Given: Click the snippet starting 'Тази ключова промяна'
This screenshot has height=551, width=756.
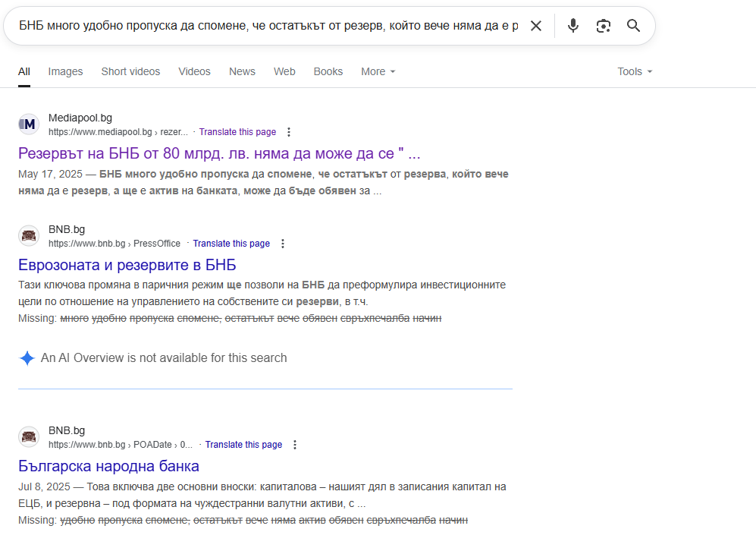Looking at the screenshot, I should (262, 294).
